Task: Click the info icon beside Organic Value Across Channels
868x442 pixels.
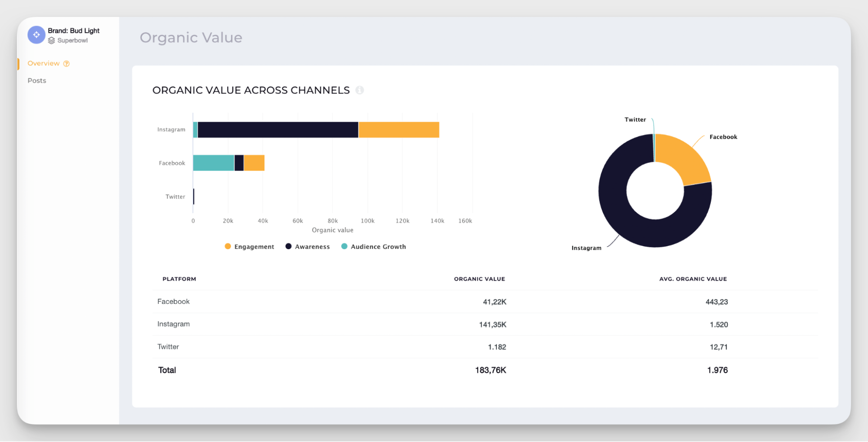Action: coord(360,90)
